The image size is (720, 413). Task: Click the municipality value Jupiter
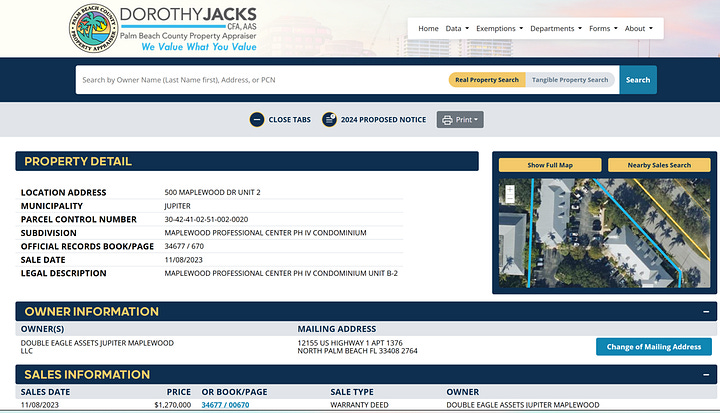(177, 206)
